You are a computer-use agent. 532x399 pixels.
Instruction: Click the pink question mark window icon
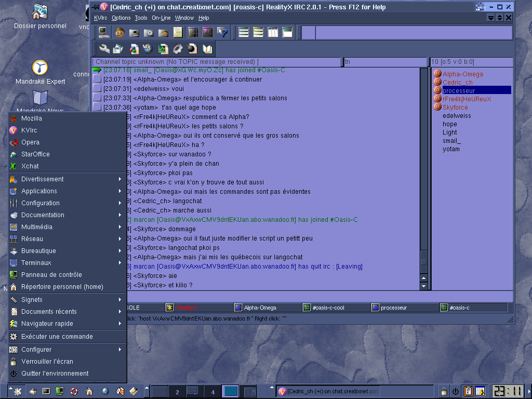(x=208, y=33)
